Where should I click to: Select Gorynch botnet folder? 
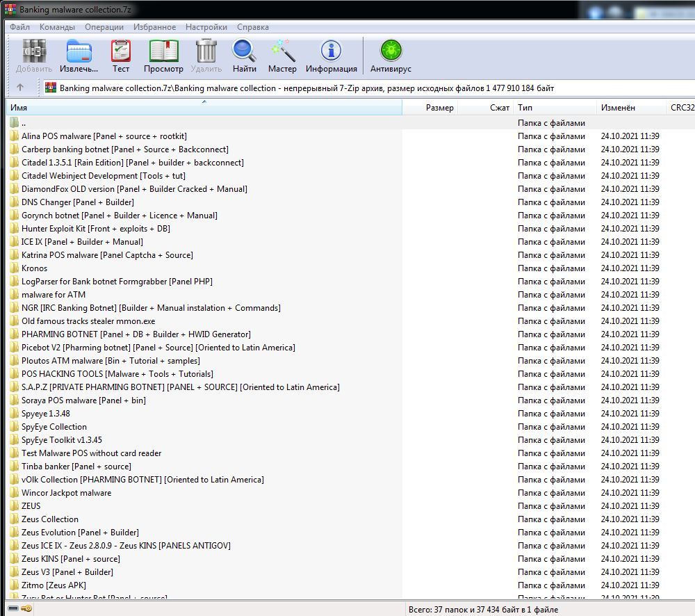click(x=119, y=215)
